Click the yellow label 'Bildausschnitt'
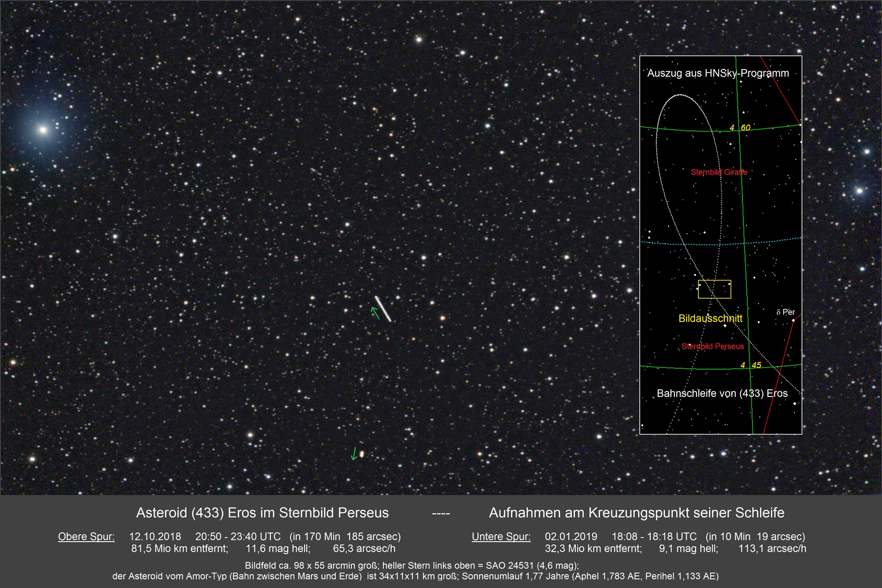882x588 pixels. click(x=710, y=318)
